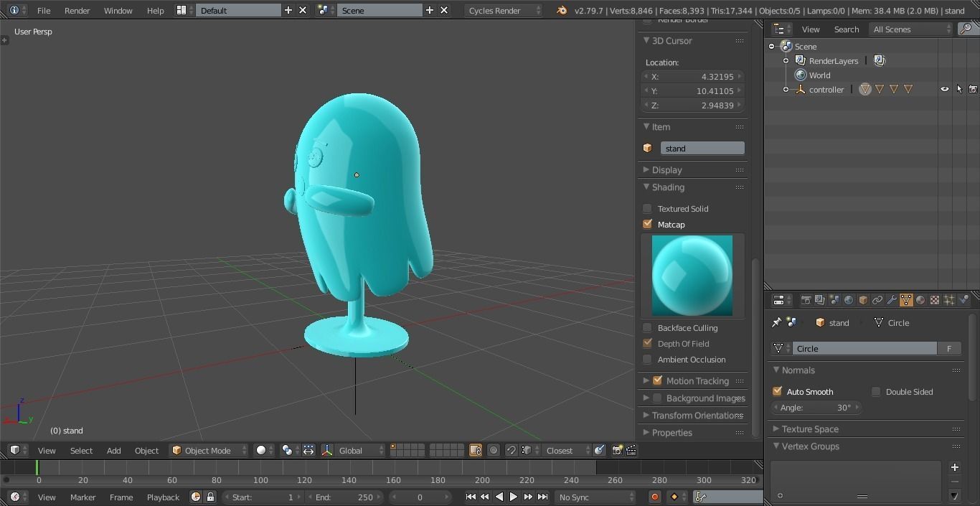The image size is (980, 506).
Task: Enable Double Sided checkbox
Action: pyautogui.click(x=876, y=392)
